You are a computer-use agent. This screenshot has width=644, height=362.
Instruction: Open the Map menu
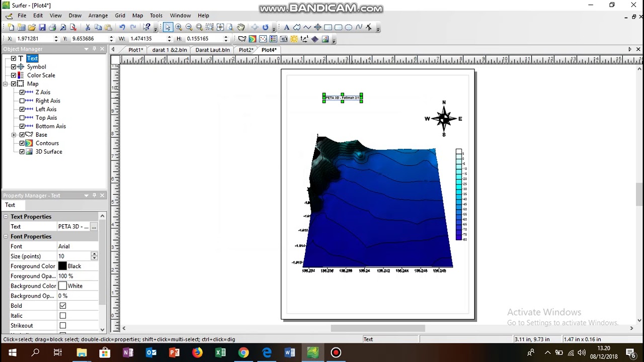137,16
